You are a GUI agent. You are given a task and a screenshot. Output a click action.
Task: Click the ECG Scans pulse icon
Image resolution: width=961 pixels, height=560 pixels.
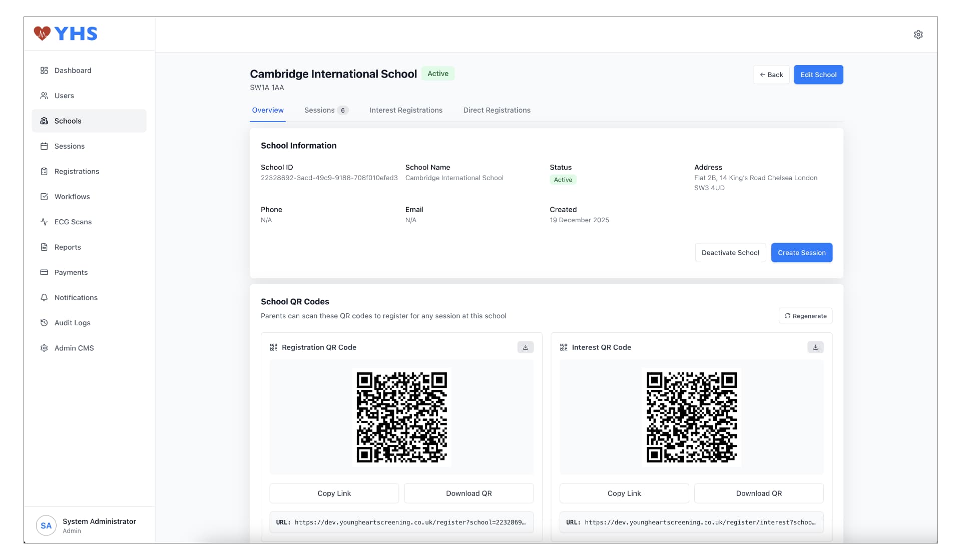(44, 222)
